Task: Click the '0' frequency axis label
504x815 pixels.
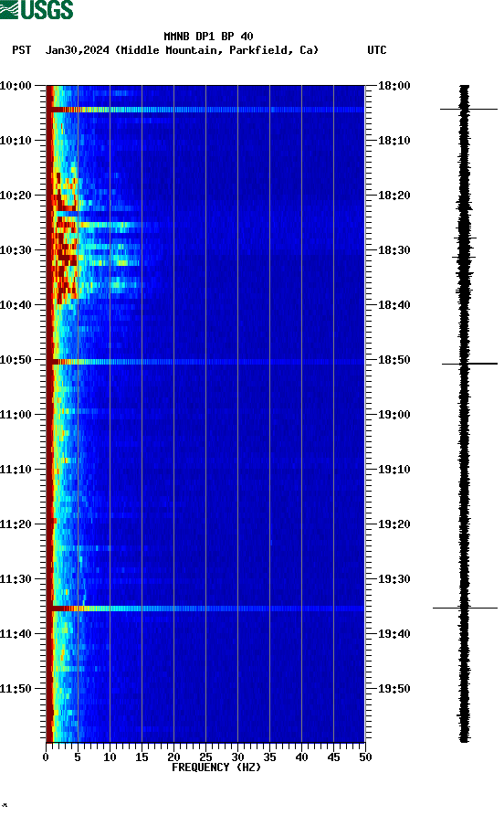Action: coord(46,757)
